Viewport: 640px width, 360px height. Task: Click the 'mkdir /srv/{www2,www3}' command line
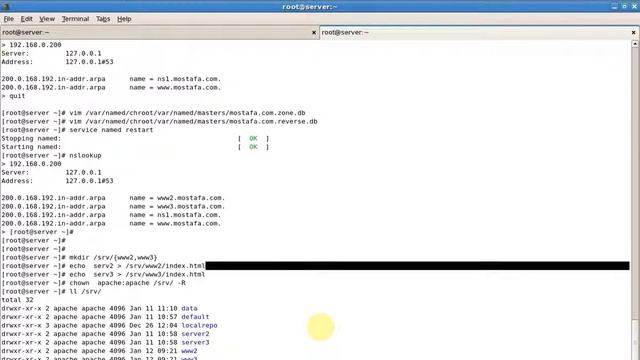[x=79, y=258]
